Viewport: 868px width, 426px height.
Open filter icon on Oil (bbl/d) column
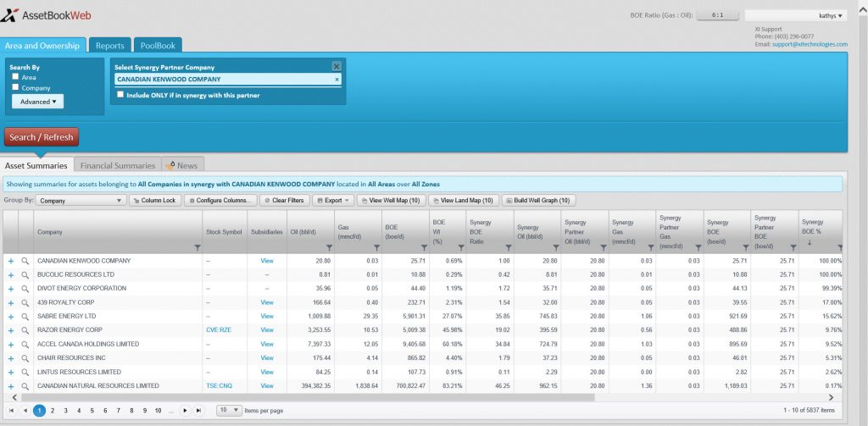pos(330,248)
